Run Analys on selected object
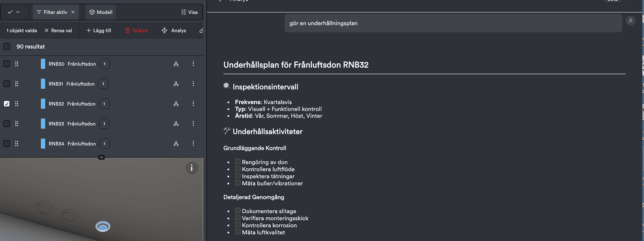Image resolution: width=644 pixels, height=241 pixels. 174,30
